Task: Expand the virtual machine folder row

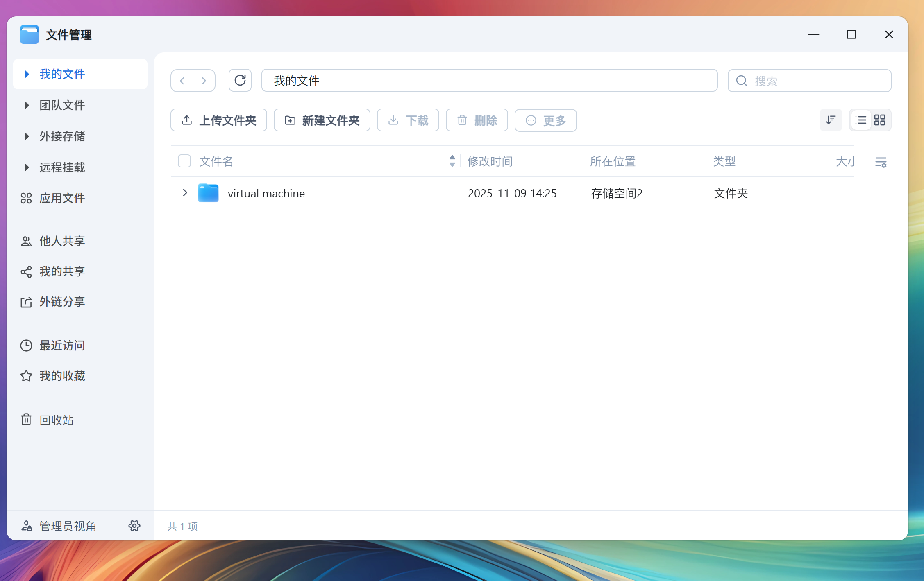Action: coord(185,193)
